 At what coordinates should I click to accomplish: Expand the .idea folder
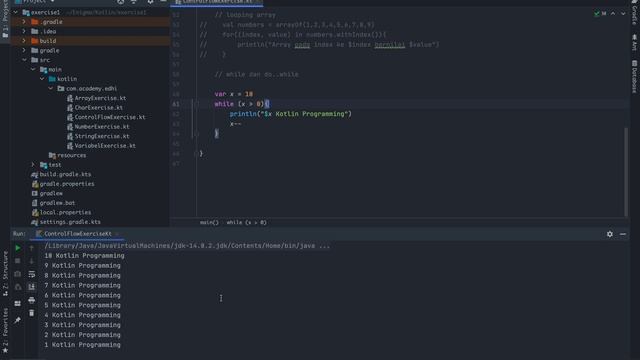tap(24, 31)
